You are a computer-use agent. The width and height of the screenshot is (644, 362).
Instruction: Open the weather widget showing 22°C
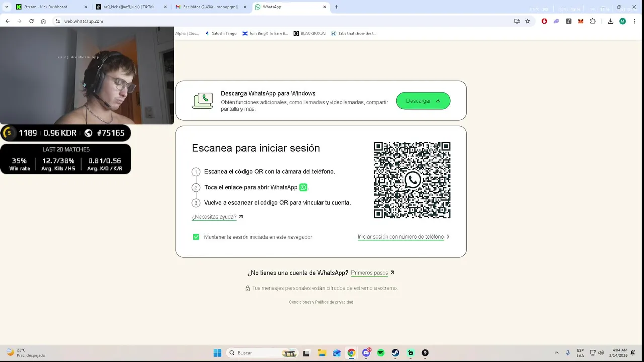point(25,353)
